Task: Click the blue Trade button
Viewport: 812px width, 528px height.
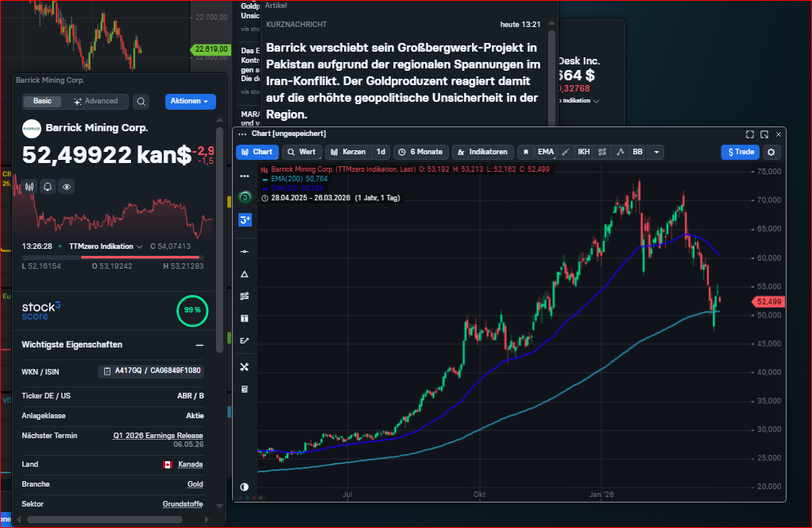Action: (x=740, y=152)
